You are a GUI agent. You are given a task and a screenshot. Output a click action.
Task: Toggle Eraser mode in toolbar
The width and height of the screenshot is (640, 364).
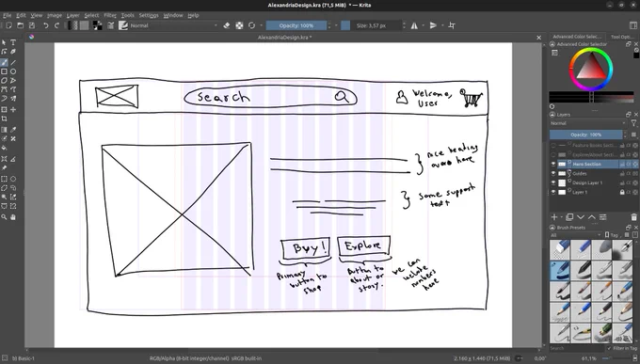click(x=227, y=25)
